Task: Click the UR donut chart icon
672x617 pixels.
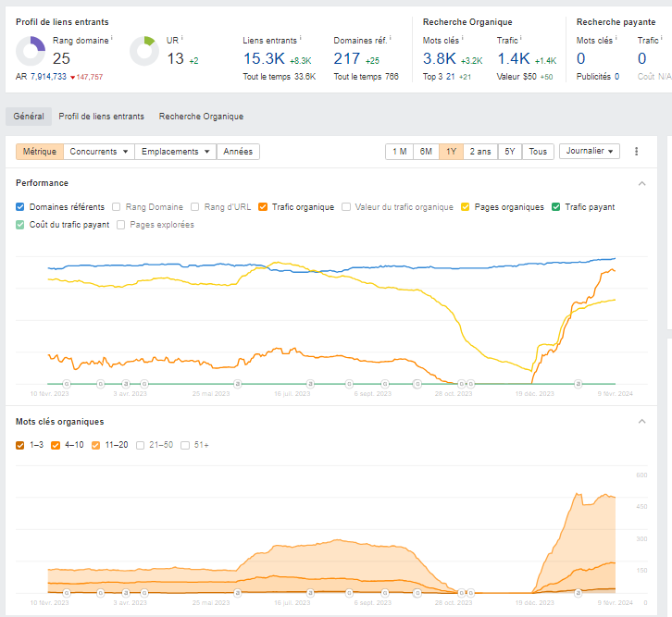Action: (144, 51)
